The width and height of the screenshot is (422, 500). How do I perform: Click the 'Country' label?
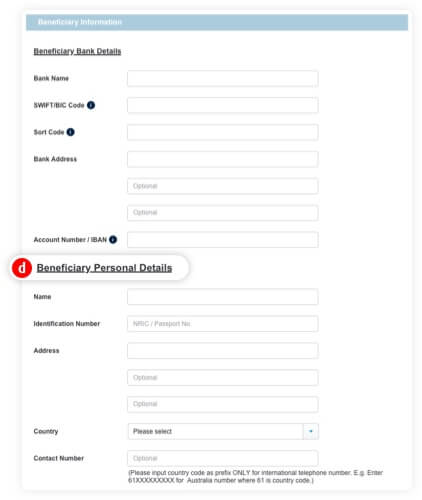46,431
